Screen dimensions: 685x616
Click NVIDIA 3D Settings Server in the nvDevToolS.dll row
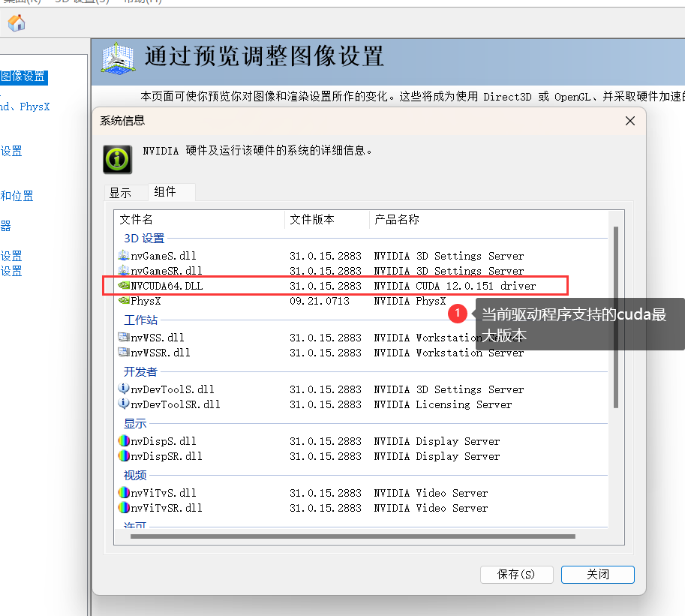449,389
